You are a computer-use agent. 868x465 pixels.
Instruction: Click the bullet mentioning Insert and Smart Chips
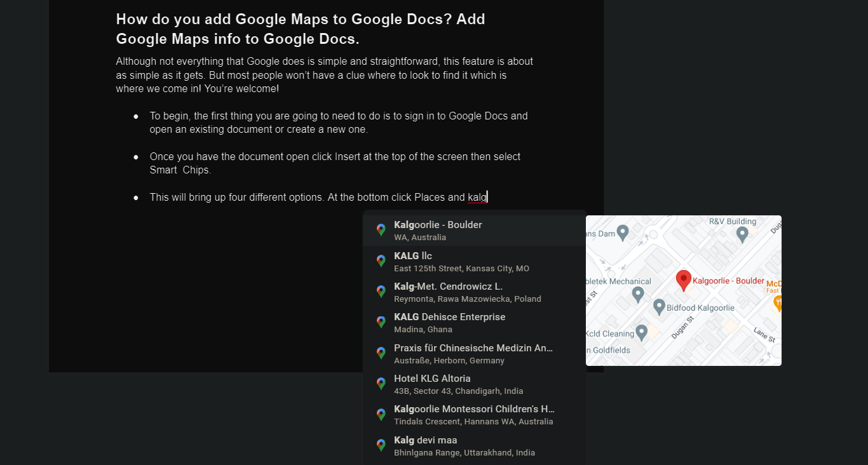coord(336,163)
